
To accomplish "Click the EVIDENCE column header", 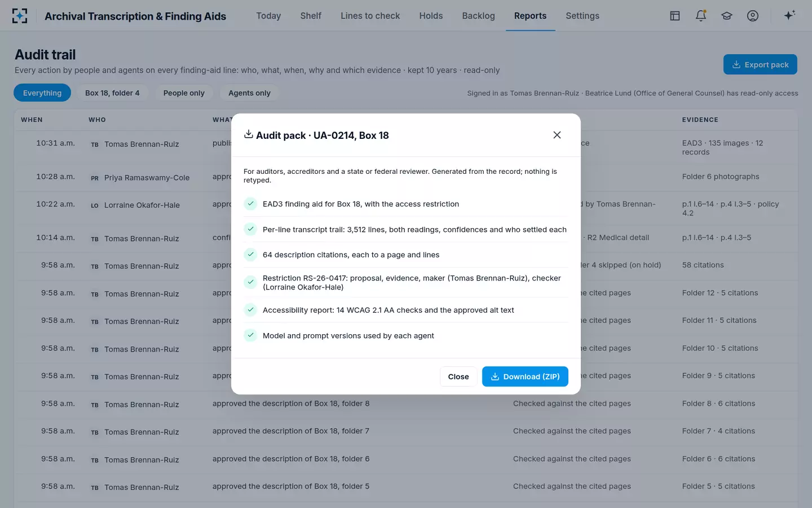I will (x=700, y=120).
